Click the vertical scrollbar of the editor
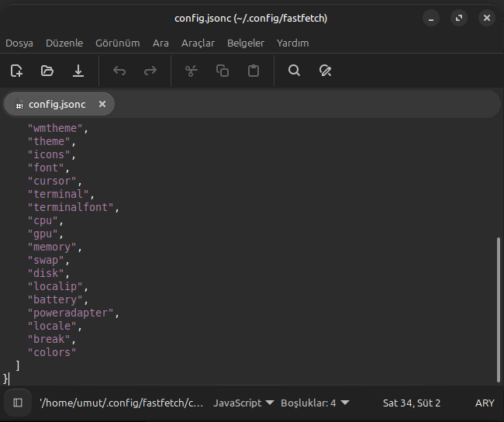The height and width of the screenshot is (422, 504). click(499, 310)
